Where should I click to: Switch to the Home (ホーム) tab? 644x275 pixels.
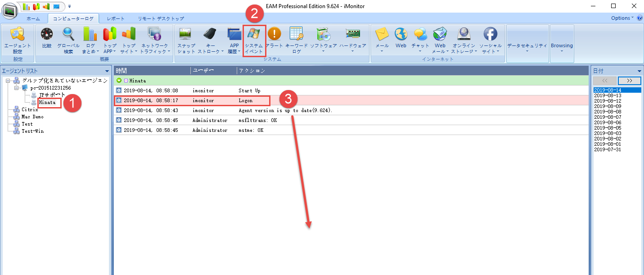pyautogui.click(x=33, y=18)
